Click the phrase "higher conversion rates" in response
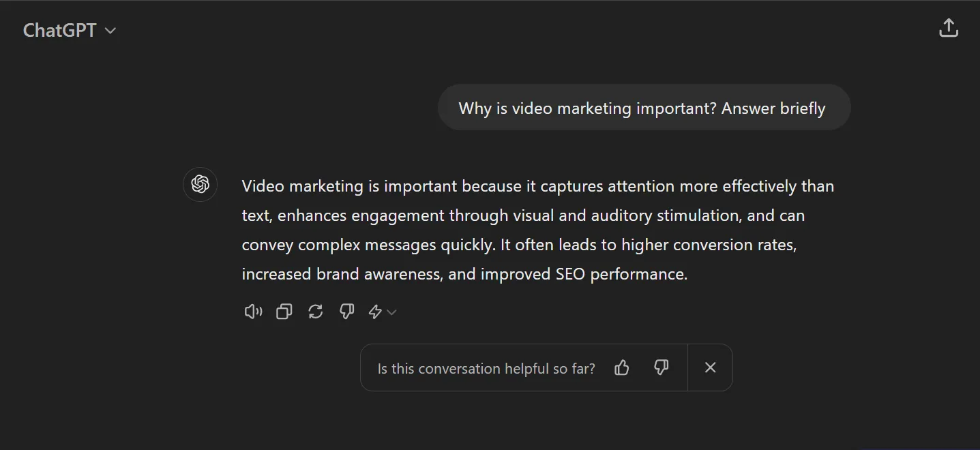Viewport: 980px width, 450px height. 709,245
